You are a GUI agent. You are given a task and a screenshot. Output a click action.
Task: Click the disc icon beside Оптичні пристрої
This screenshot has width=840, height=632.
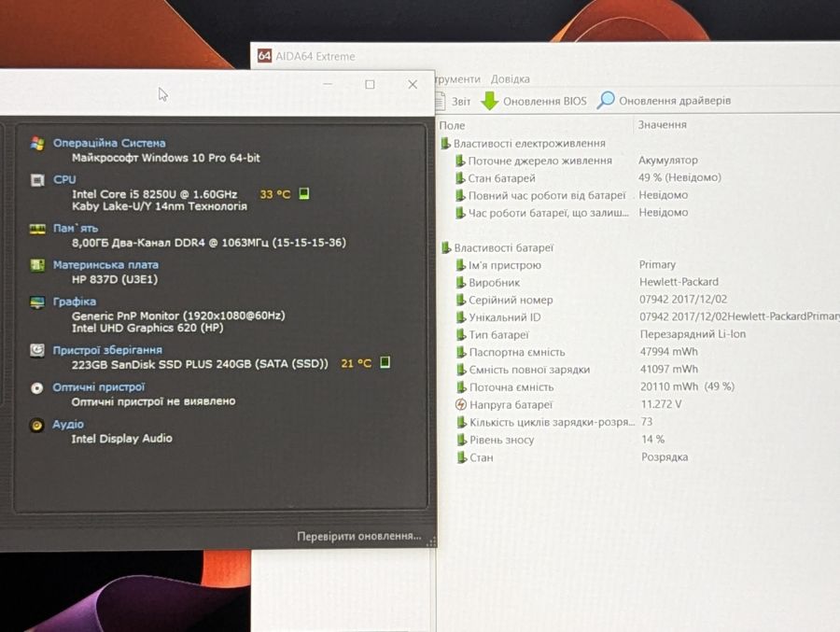(36, 388)
